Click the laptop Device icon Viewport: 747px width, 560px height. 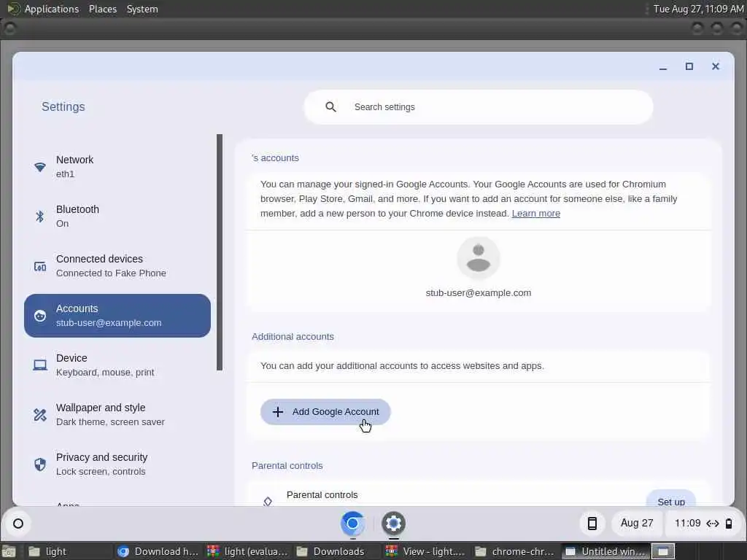pyautogui.click(x=40, y=365)
